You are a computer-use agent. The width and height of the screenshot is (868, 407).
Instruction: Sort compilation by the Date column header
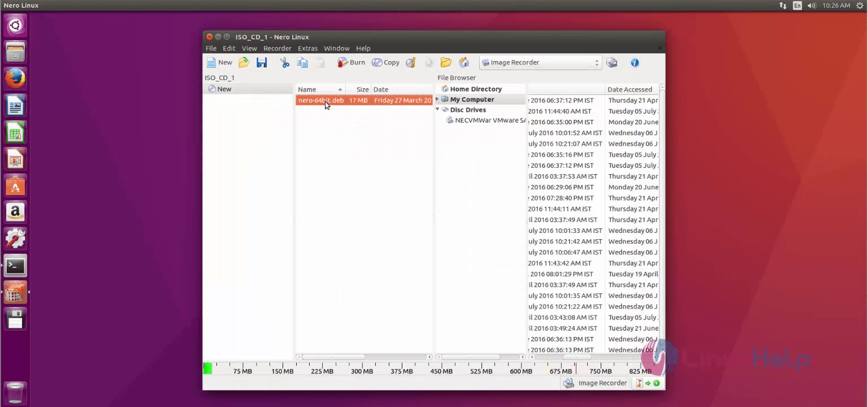click(x=402, y=89)
